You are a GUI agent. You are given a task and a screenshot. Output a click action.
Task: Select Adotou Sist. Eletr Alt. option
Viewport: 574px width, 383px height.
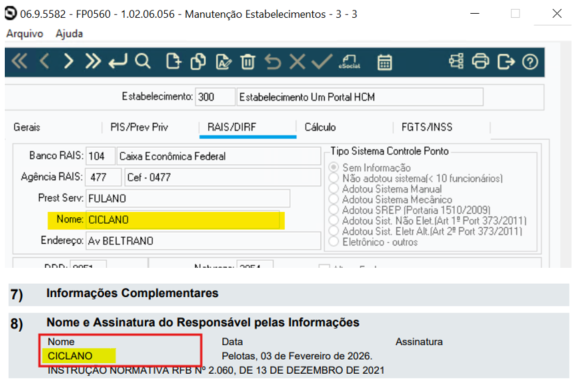click(333, 231)
